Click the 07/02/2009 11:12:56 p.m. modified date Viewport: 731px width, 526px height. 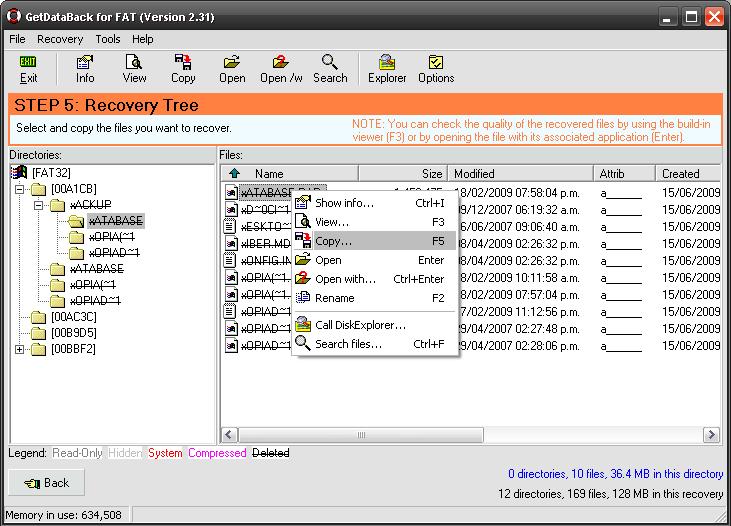tap(517, 312)
